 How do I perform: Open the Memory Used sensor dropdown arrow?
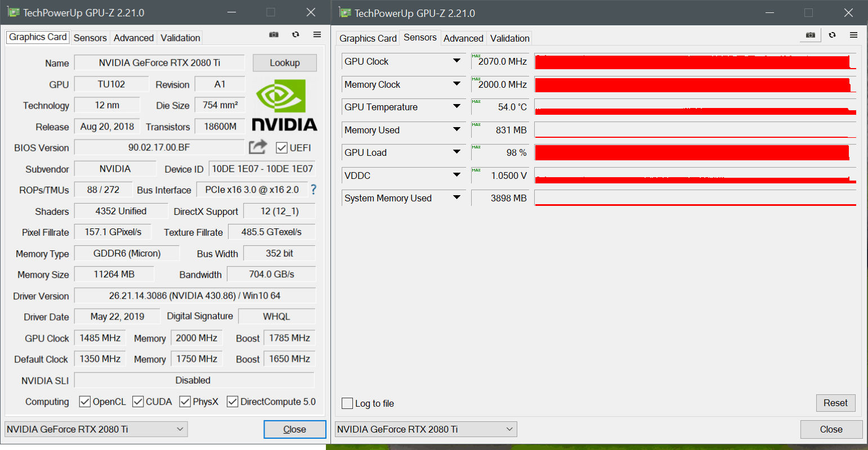457,129
